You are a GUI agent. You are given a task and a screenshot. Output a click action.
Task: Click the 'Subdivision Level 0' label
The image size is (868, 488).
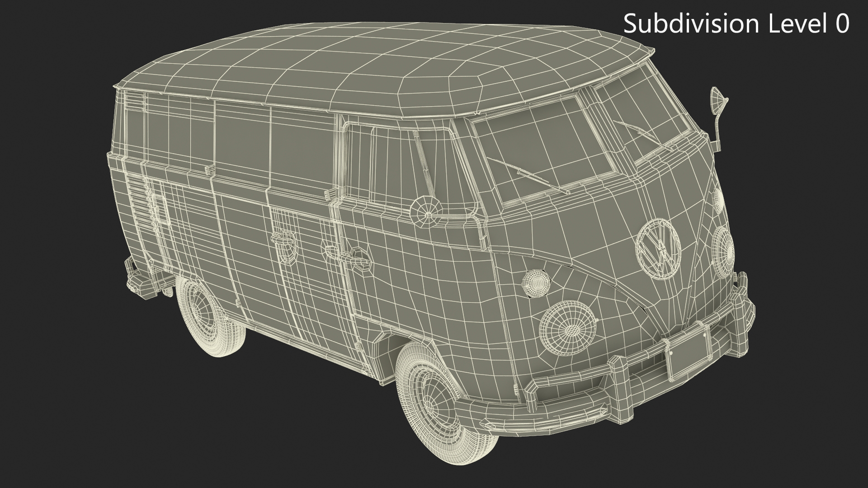coord(736,23)
